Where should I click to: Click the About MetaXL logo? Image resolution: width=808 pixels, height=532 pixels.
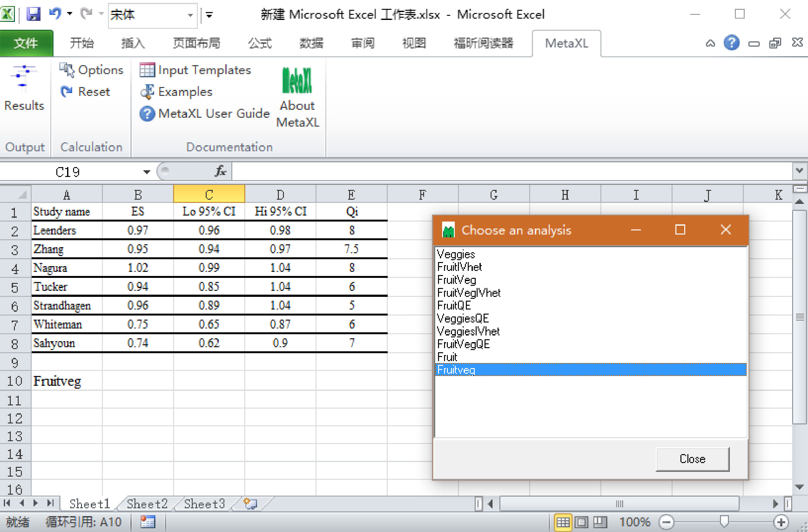coord(297,80)
